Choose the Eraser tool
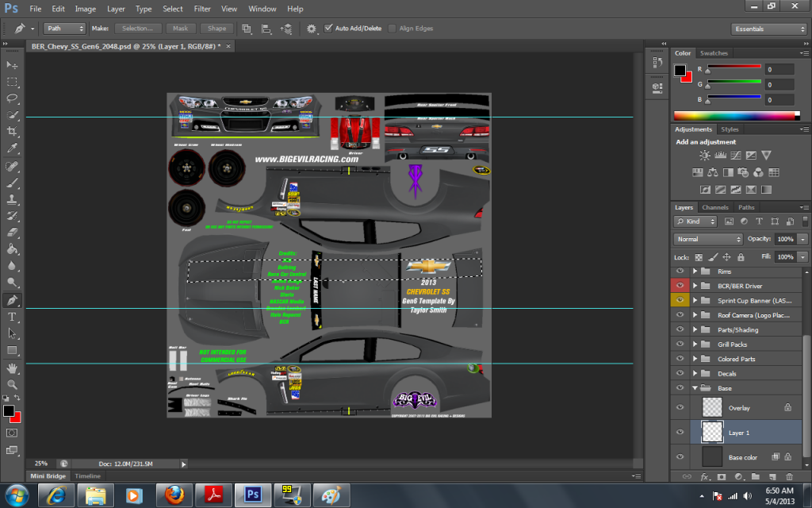 point(12,233)
